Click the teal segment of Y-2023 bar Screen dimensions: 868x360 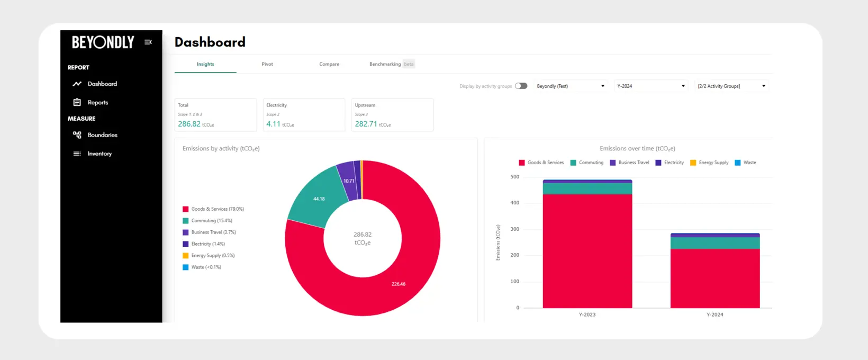(x=587, y=188)
